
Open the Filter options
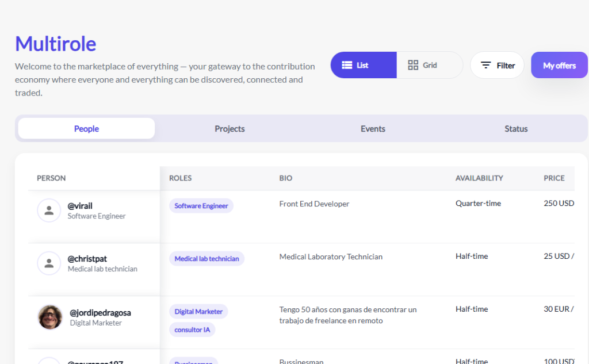pos(497,65)
